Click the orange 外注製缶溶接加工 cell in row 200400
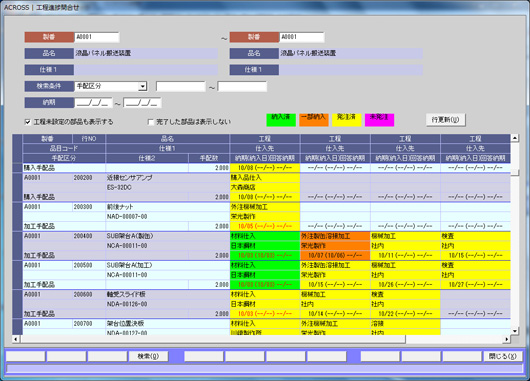The width and height of the screenshot is (530, 381). (335, 236)
